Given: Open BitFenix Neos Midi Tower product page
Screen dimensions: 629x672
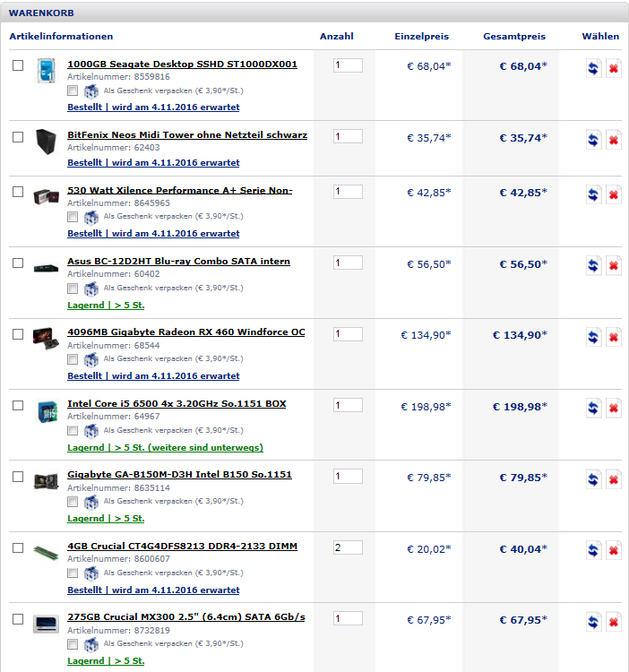Looking at the screenshot, I should (x=187, y=135).
